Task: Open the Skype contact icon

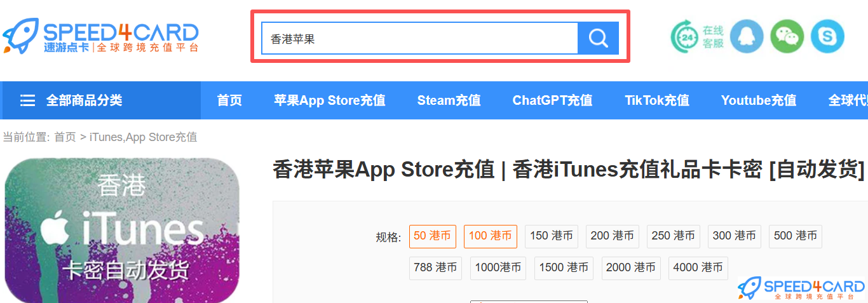Action: [827, 36]
